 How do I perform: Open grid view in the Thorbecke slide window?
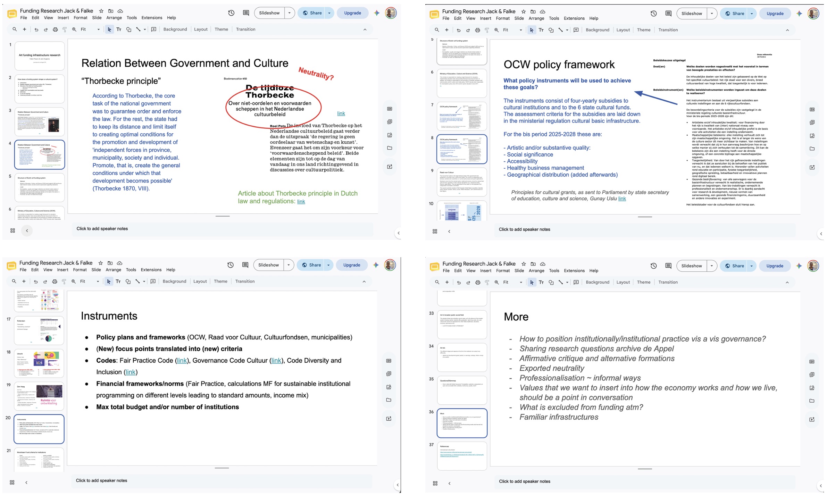pyautogui.click(x=12, y=230)
